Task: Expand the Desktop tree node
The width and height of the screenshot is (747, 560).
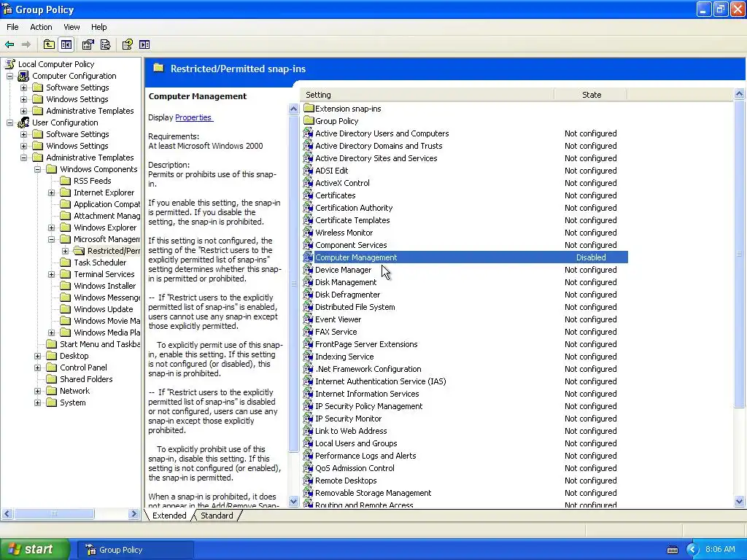Action: point(37,356)
